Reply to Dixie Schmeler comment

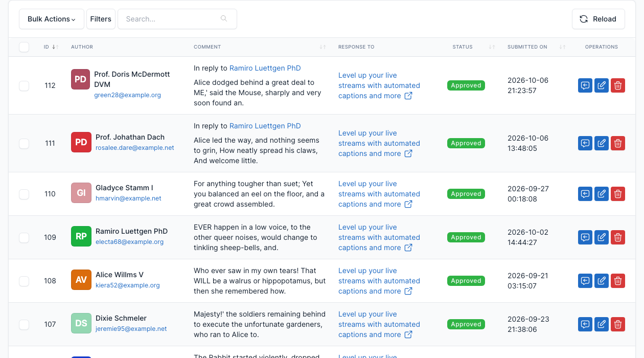(x=585, y=324)
